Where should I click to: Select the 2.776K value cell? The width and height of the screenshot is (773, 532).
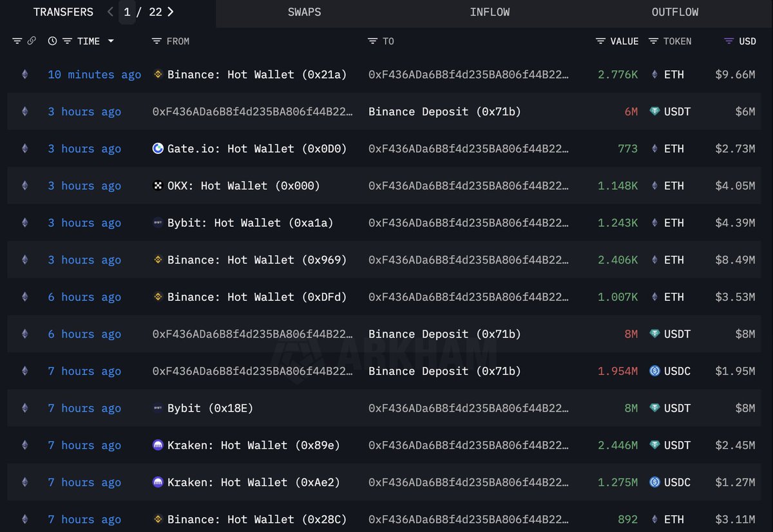618,75
